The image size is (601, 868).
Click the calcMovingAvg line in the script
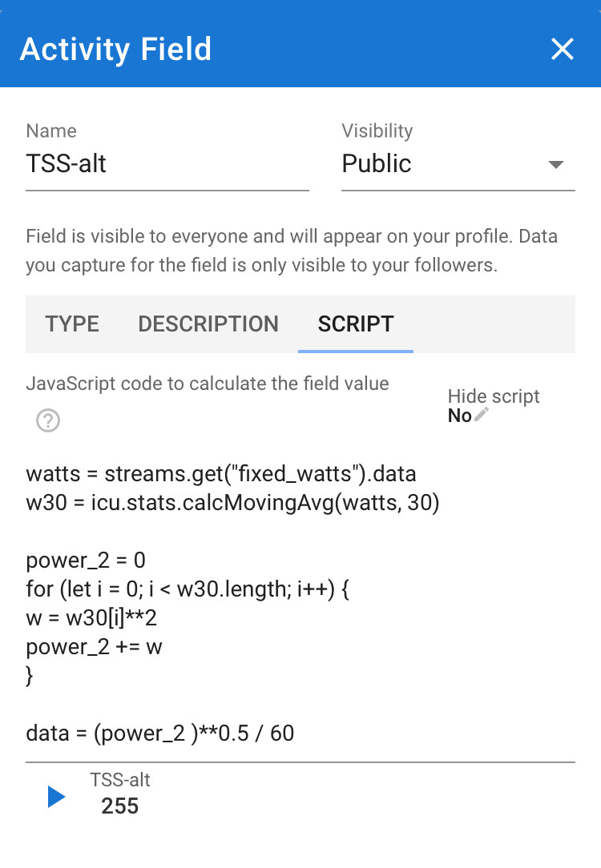pyautogui.click(x=232, y=503)
